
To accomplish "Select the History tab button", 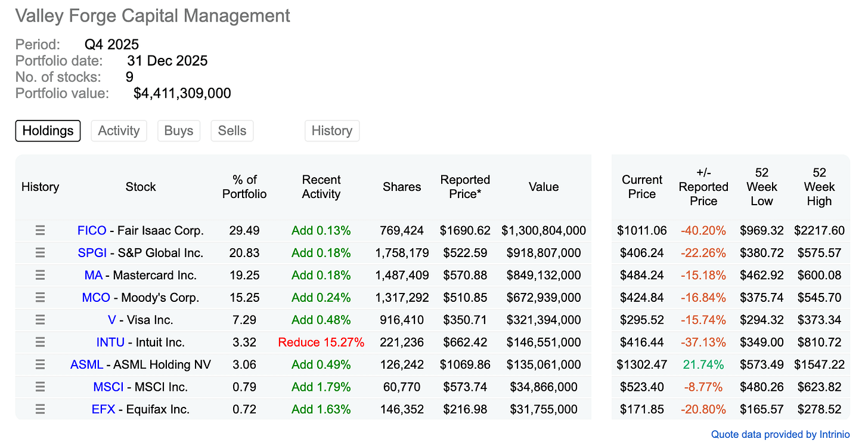I will pos(332,131).
